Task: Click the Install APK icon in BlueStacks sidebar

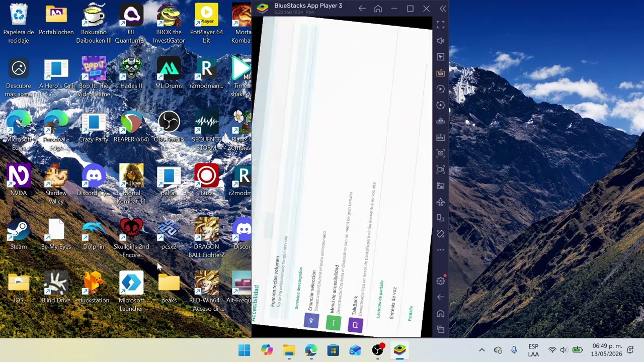Action: click(440, 137)
